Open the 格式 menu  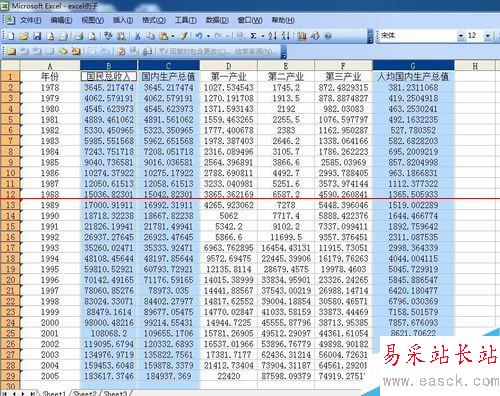click(154, 20)
